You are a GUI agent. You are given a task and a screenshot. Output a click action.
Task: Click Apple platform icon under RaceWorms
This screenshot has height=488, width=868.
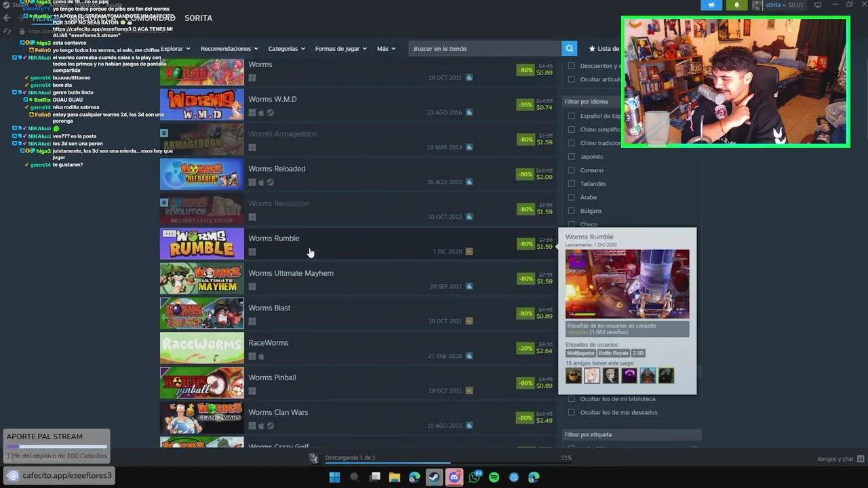[261, 356]
